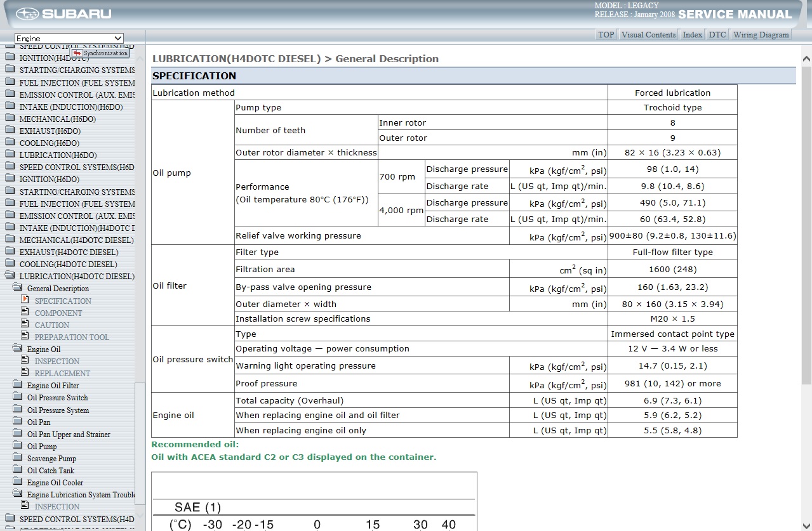812x531 pixels.
Task: Expand the Oil Pressure Switch folder icon
Action: tap(17, 397)
